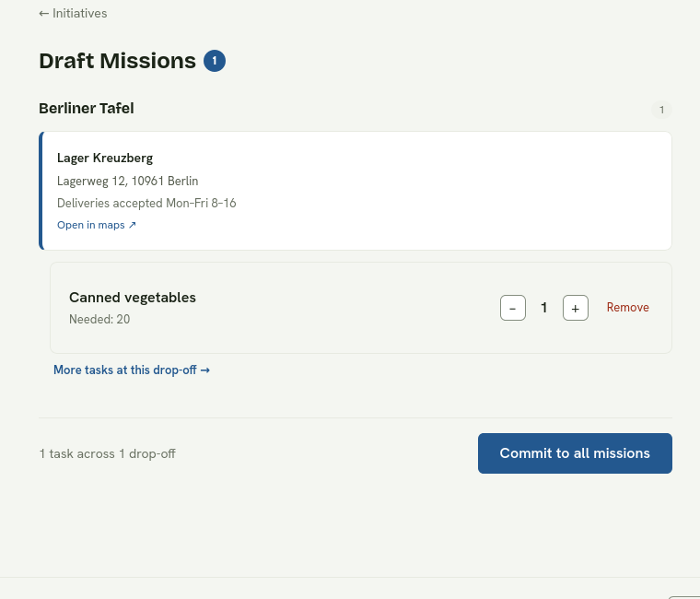Click '1 task across 1 drop-off' summary
Image resolution: width=700 pixels, height=599 pixels.
click(107, 453)
